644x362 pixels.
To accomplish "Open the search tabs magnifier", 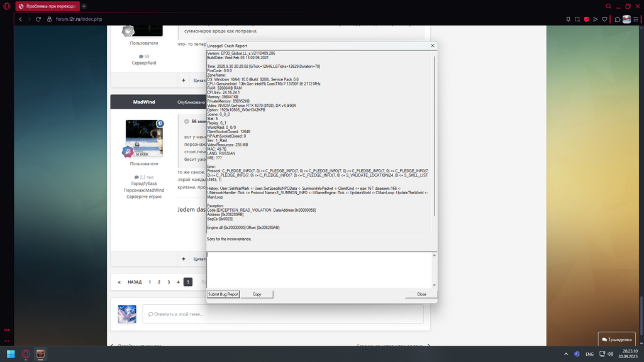I will (609, 6).
